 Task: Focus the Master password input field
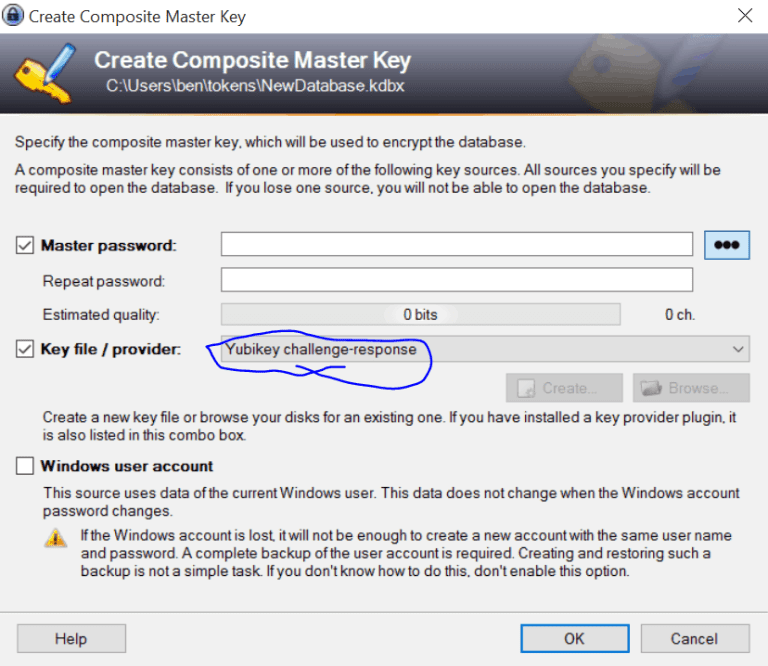(x=456, y=245)
